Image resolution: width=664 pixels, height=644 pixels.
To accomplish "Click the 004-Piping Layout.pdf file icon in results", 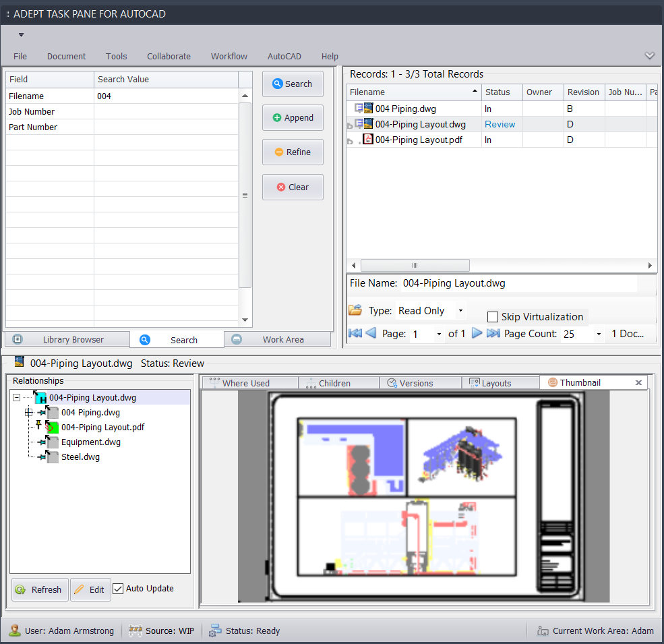I will pos(368,140).
